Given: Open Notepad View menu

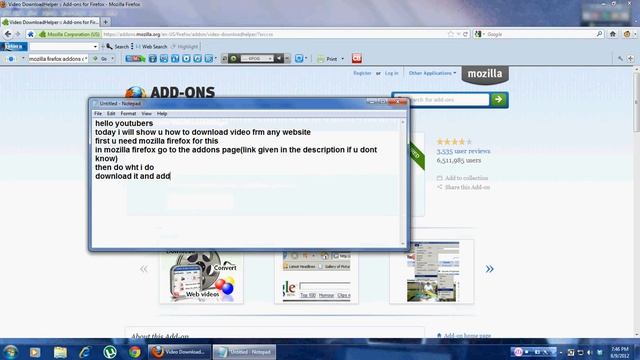Looking at the screenshot, I should pyautogui.click(x=147, y=113).
